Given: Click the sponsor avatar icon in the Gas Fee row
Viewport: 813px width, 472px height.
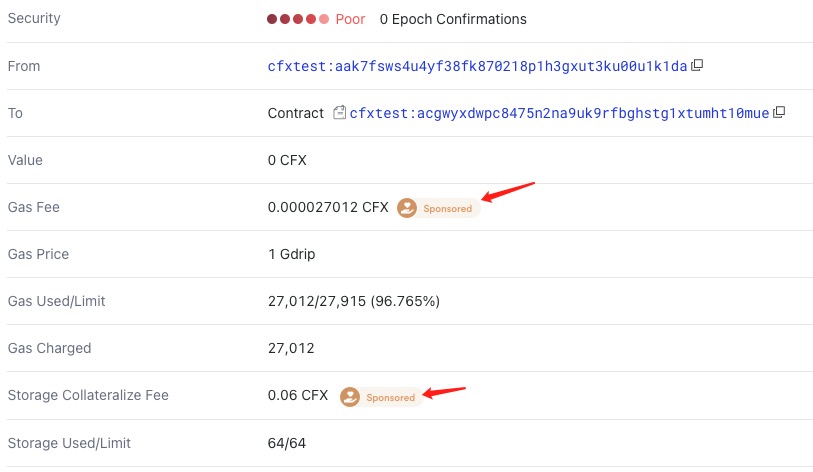Looking at the screenshot, I should [x=406, y=208].
